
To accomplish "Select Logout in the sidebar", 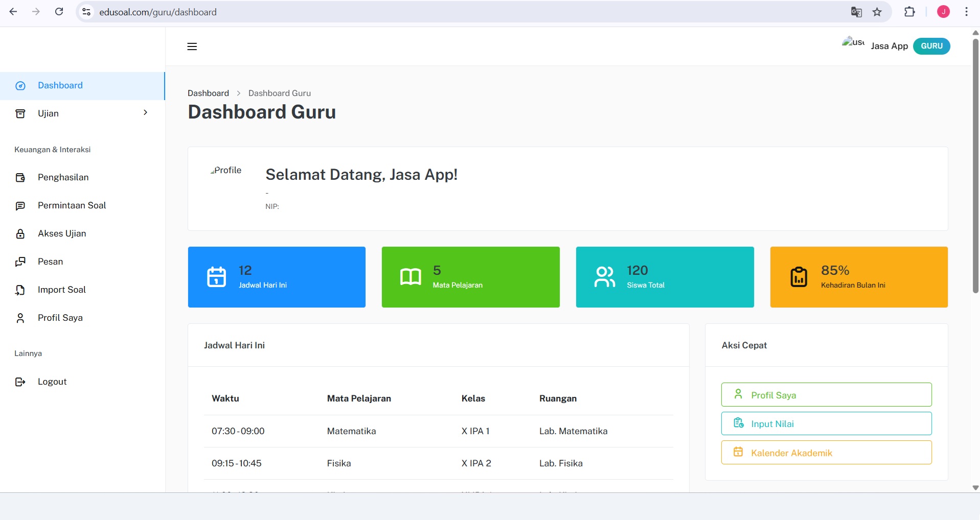I will (x=52, y=382).
